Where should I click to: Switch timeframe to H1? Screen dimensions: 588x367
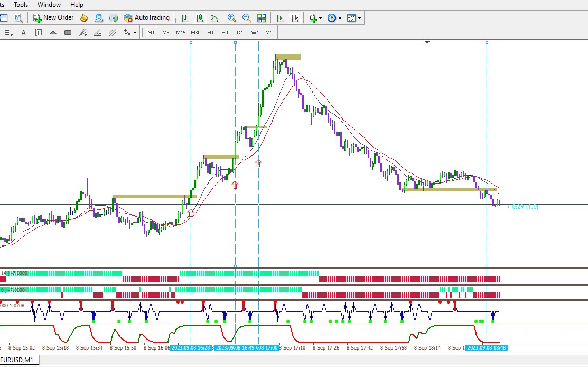coord(210,33)
